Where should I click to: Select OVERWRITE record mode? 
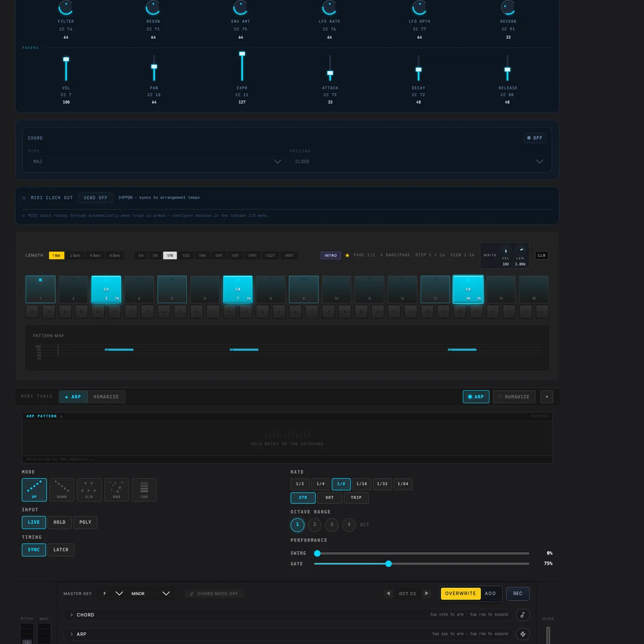(x=460, y=594)
